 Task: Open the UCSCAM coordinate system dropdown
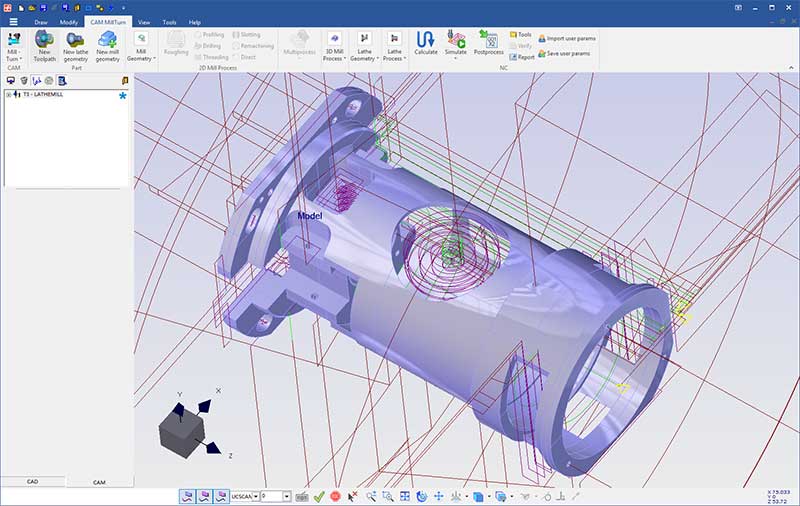click(256, 496)
